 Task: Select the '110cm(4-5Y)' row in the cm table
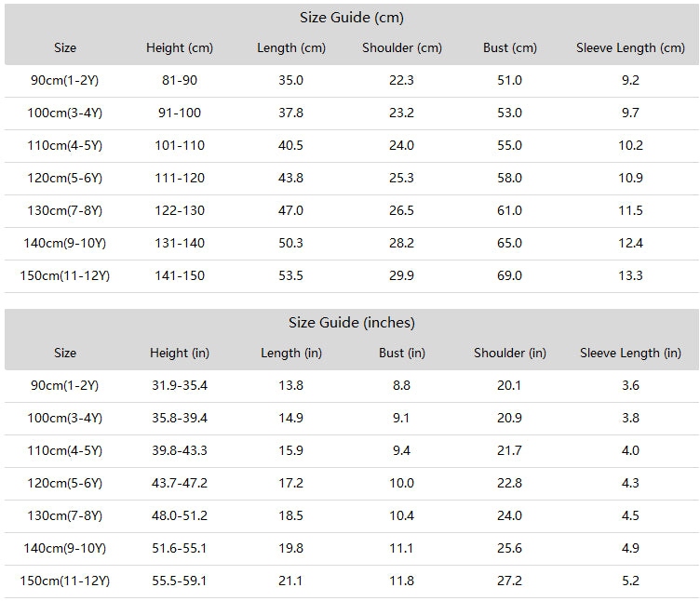(351, 146)
